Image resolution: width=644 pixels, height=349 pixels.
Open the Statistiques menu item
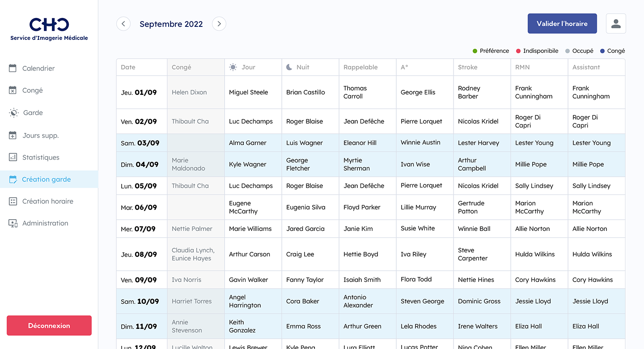41,157
